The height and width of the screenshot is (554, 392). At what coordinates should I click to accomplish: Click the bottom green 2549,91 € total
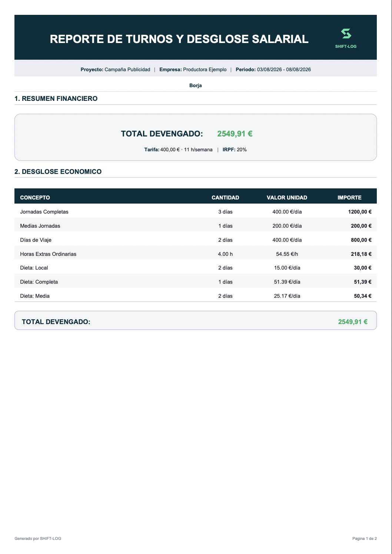click(x=353, y=322)
